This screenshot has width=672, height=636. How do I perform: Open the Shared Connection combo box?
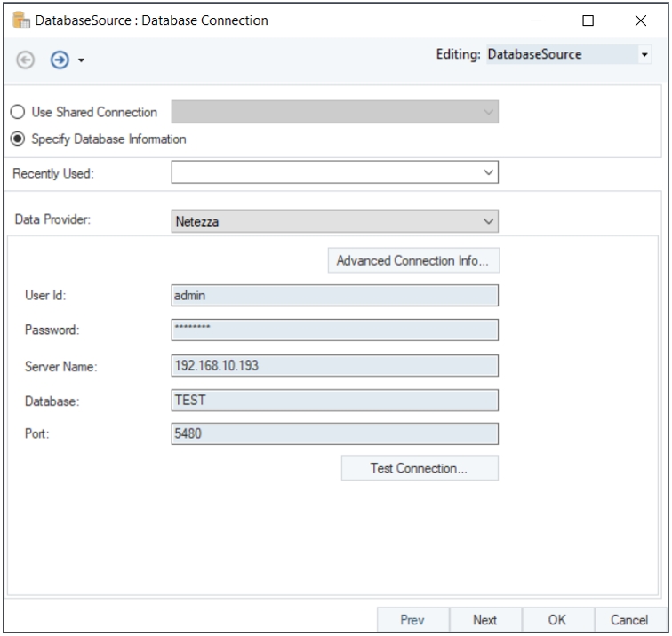click(x=334, y=113)
